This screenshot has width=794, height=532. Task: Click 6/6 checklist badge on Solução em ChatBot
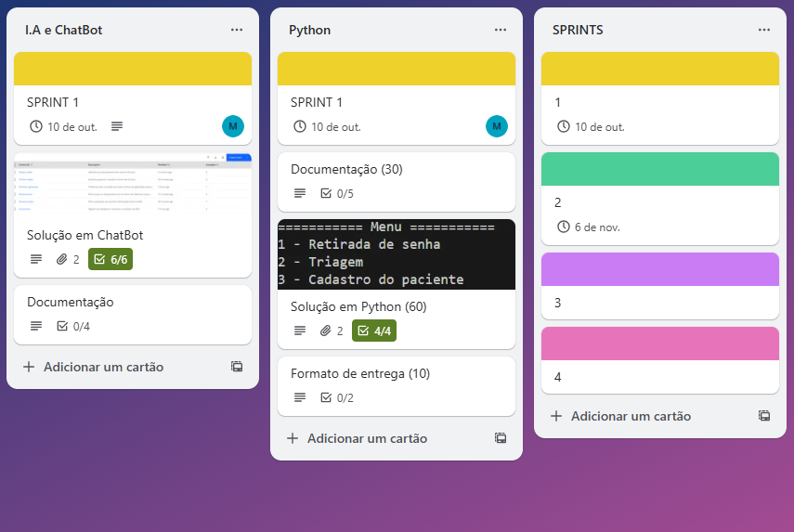tap(111, 260)
